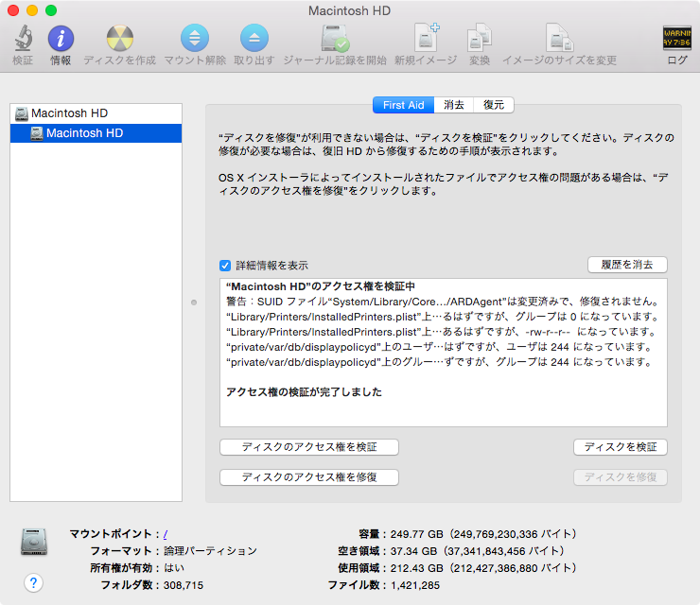Click the マウント解除 unmount icon

[195, 38]
